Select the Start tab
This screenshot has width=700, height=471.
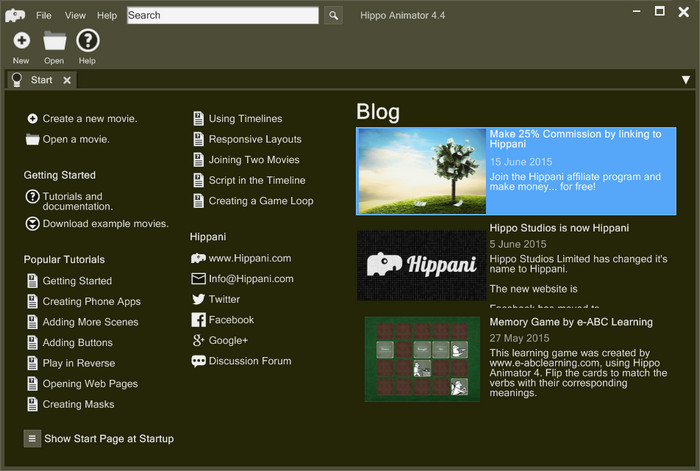pyautogui.click(x=42, y=80)
